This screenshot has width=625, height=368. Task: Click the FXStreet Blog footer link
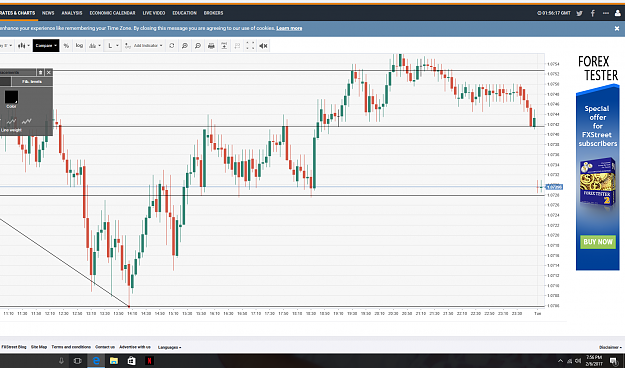[x=14, y=347]
